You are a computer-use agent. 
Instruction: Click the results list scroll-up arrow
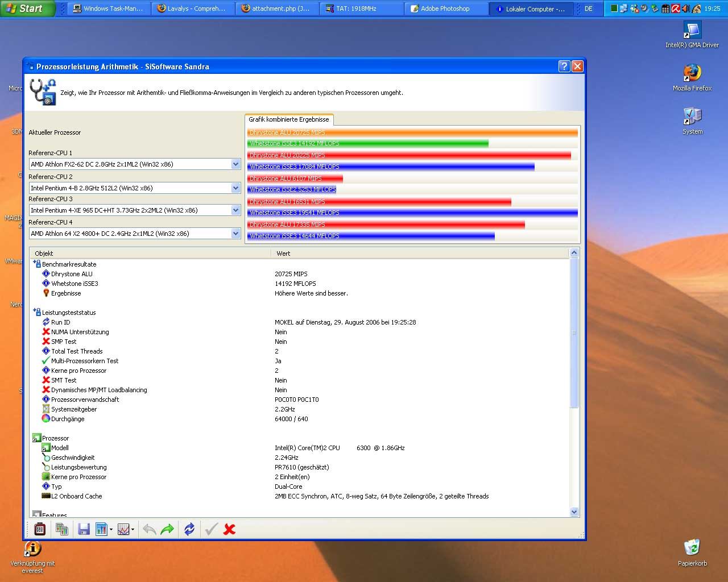[574, 253]
